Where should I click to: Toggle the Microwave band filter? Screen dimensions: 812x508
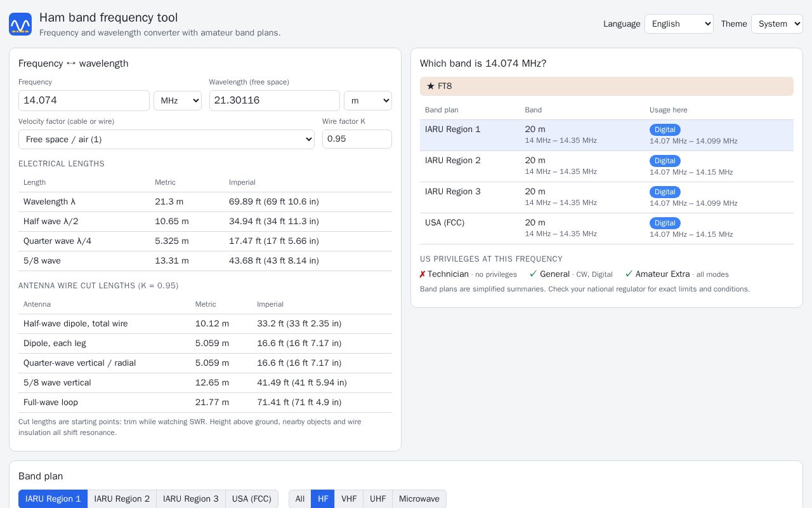pyautogui.click(x=419, y=498)
